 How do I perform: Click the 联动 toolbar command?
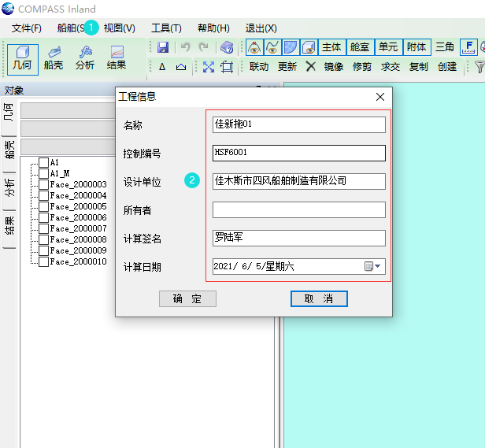click(x=259, y=67)
